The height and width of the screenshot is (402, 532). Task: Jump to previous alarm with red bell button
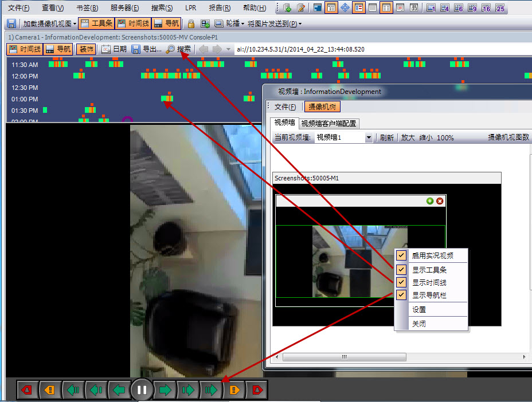(27, 391)
